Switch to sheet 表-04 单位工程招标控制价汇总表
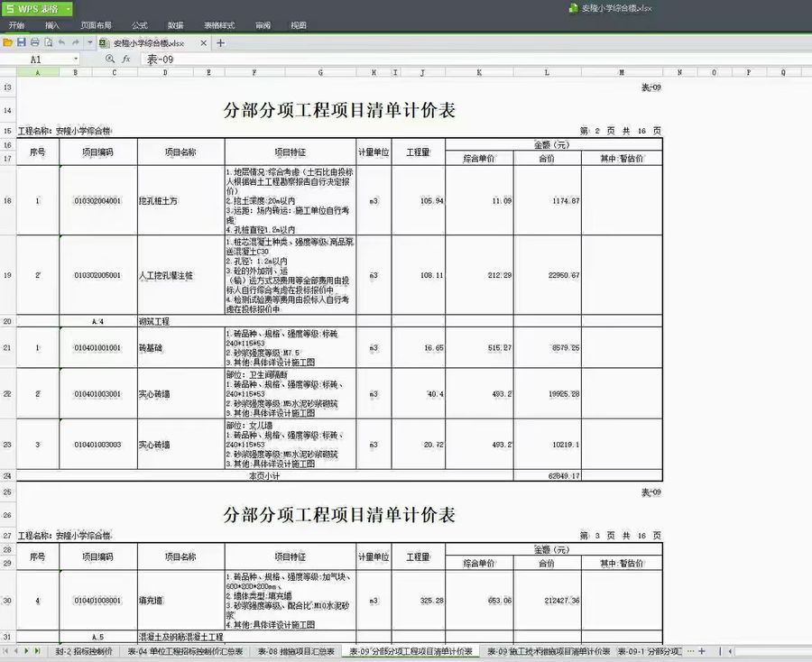Image resolution: width=812 pixels, height=662 pixels. pos(185,651)
